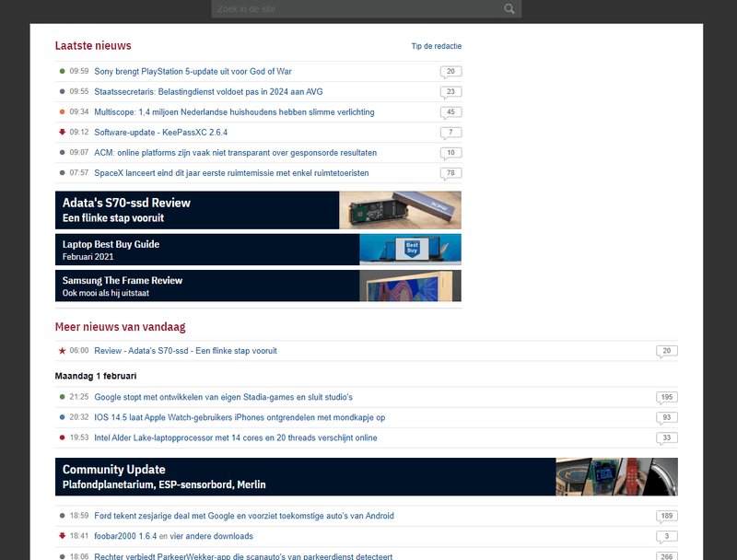Open the Sony PlayStation 5-update God of War article

point(193,72)
